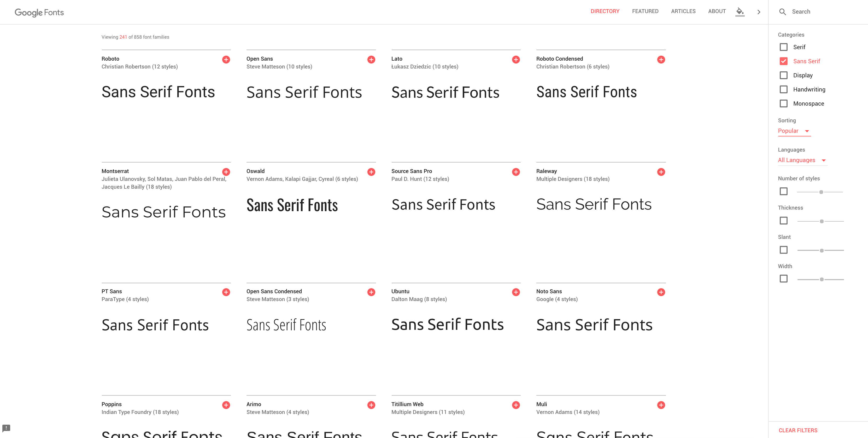Uncheck the Sans Serif category
Screen dimensions: 868x438
coord(783,61)
